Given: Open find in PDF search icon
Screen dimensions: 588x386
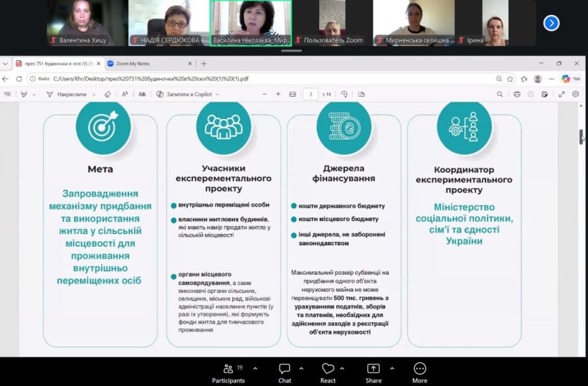Looking at the screenshot, I should [x=500, y=95].
